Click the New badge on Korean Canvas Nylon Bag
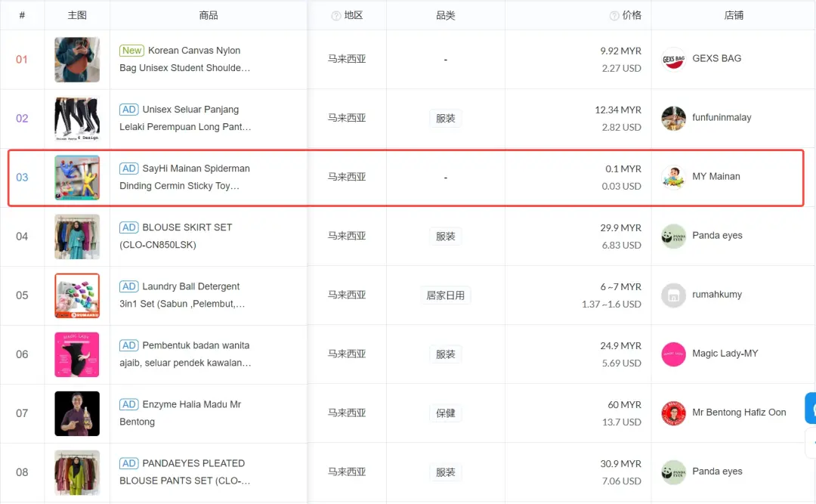This screenshot has width=816, height=504. pyautogui.click(x=131, y=51)
